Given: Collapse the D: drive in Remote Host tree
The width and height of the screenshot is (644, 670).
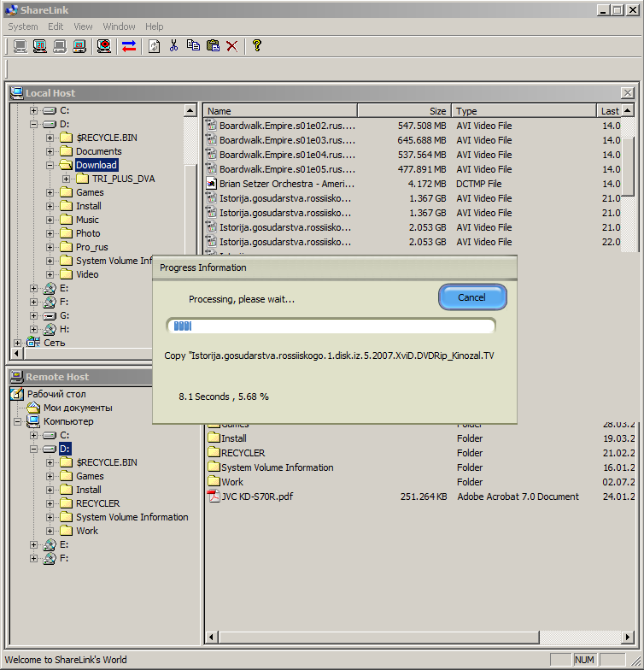Looking at the screenshot, I should point(33,450).
